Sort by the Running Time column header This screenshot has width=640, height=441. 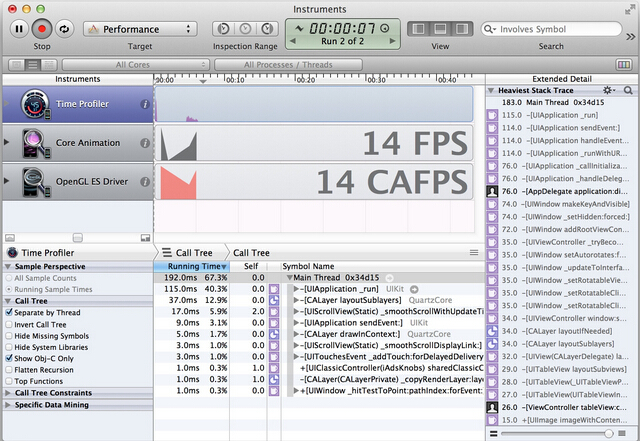[x=192, y=267]
